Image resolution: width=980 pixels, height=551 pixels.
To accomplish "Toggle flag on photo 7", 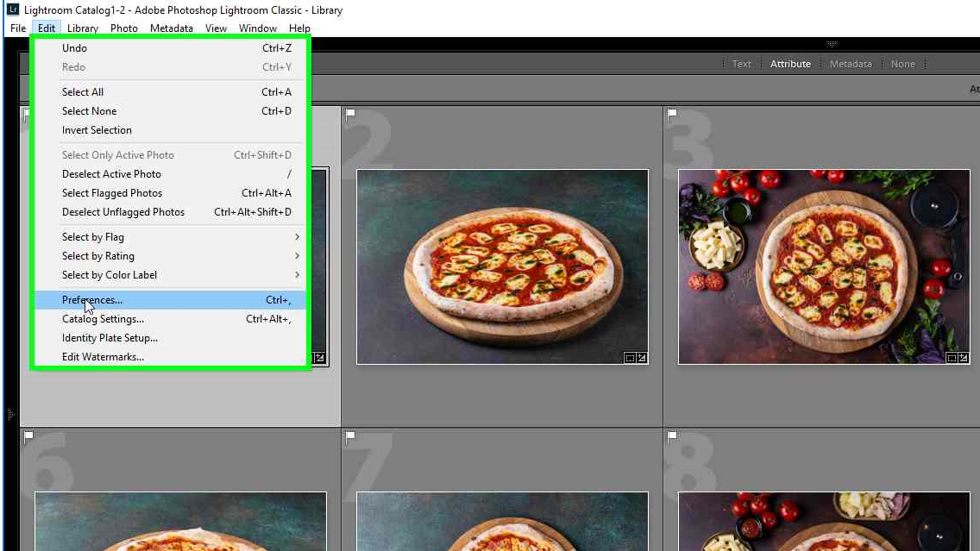I will 350,436.
